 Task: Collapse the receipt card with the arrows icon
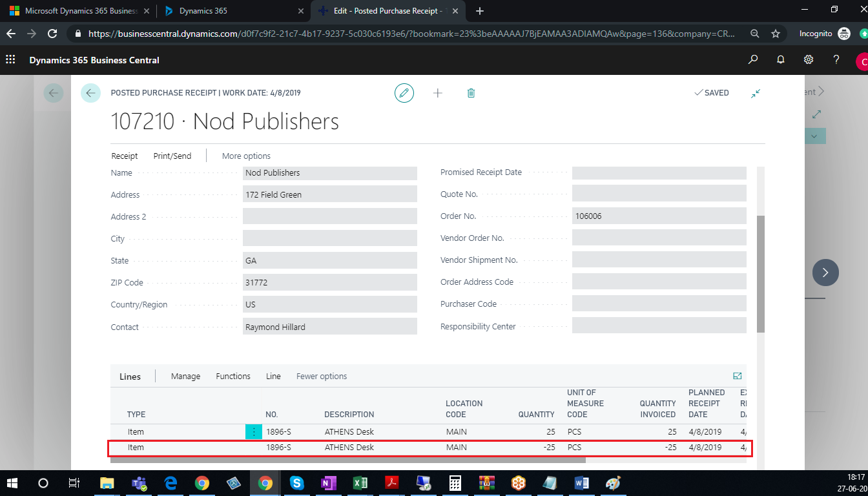coord(756,93)
